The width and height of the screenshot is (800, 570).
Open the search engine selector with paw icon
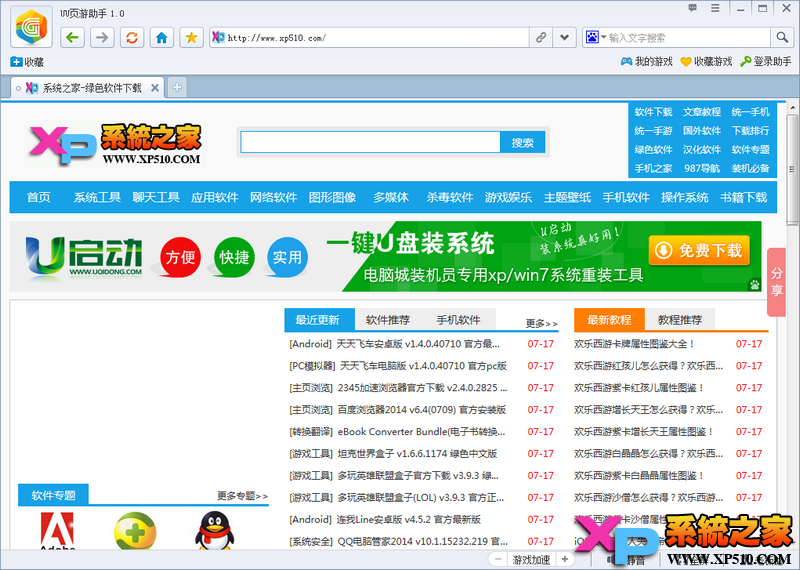click(x=595, y=37)
